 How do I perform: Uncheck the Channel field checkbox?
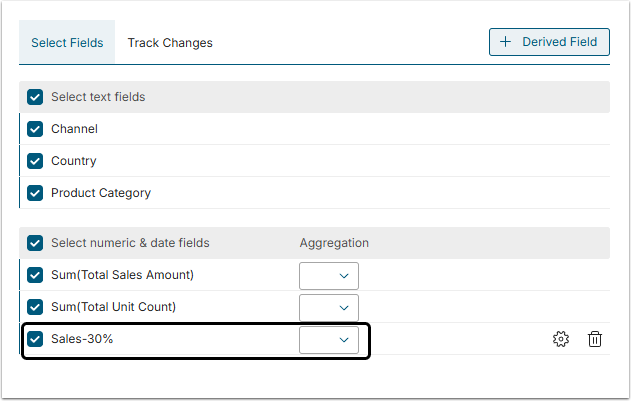coord(35,129)
